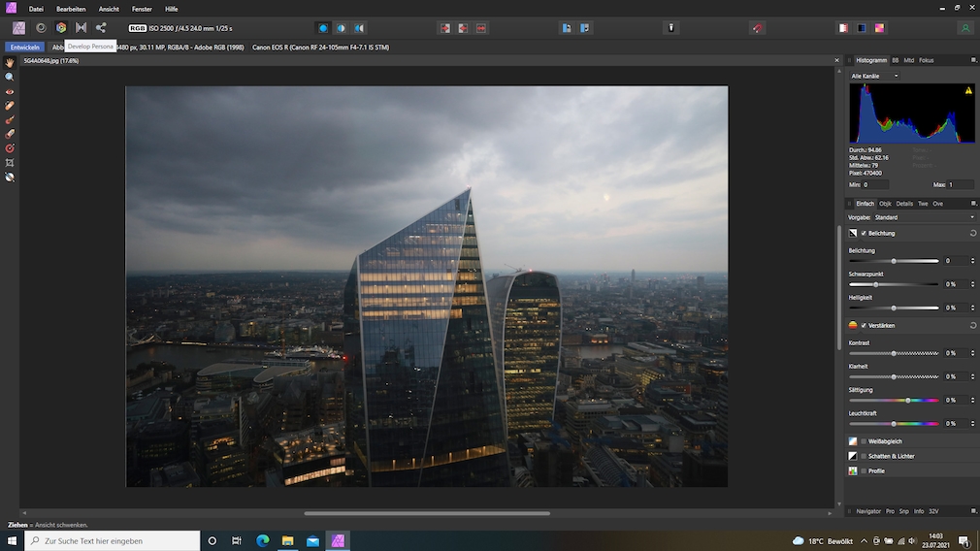Select the Overlay Erase tool
The height and width of the screenshot is (551, 980).
pyautogui.click(x=10, y=134)
